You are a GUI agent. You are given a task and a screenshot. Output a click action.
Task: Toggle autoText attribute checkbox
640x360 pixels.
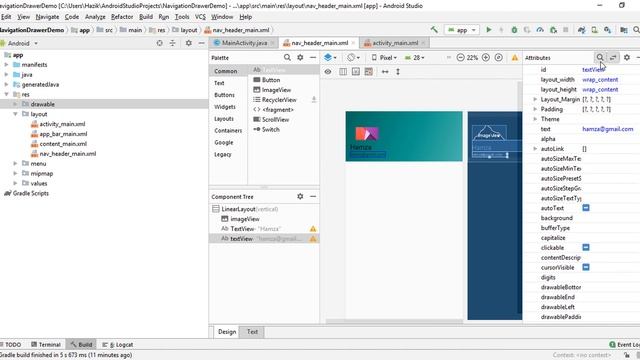(x=586, y=208)
